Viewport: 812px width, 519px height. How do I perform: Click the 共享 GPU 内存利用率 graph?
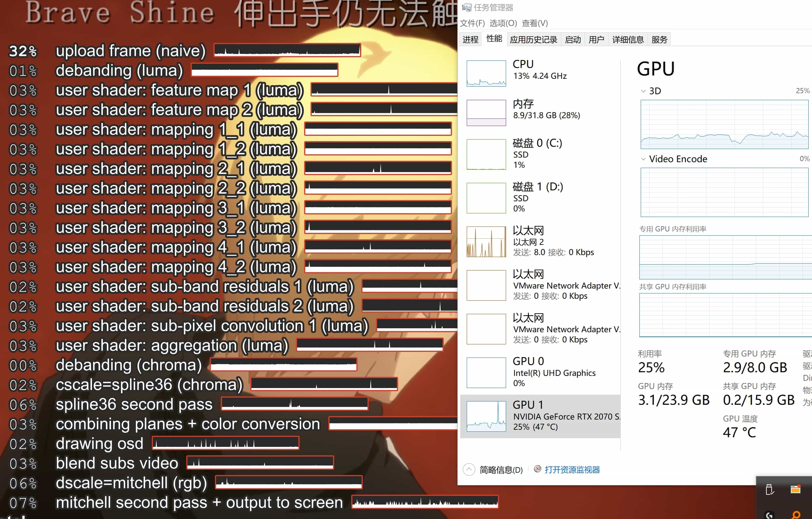tap(726, 315)
